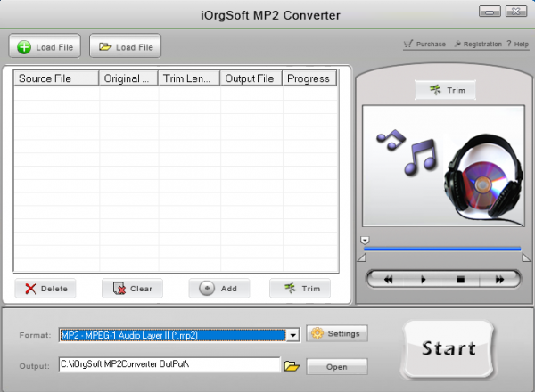
Task: Open the Help link
Action: tap(517, 44)
